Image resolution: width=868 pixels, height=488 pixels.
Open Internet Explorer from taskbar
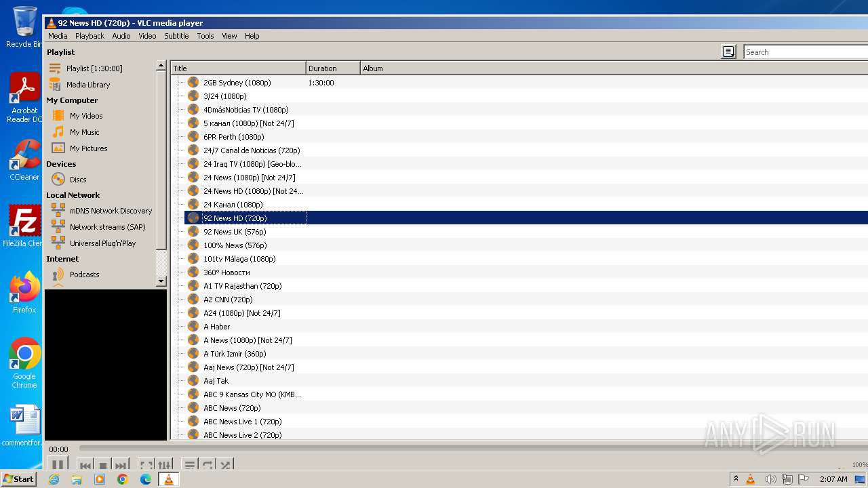coord(54,479)
